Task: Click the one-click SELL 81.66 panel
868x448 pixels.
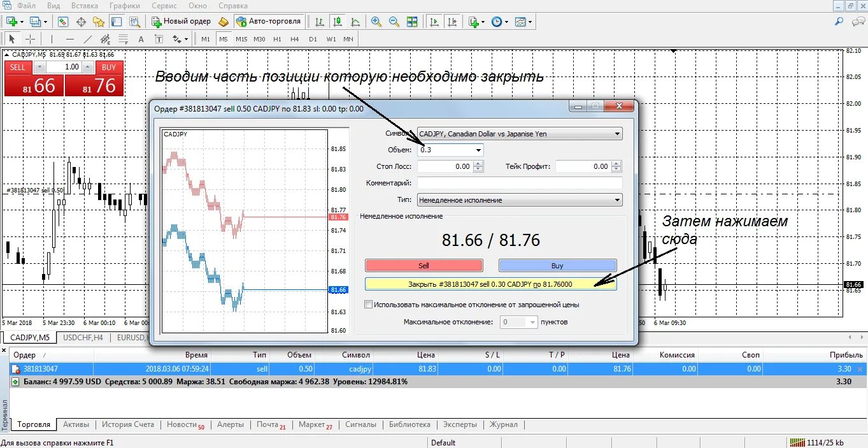Action: tap(34, 85)
